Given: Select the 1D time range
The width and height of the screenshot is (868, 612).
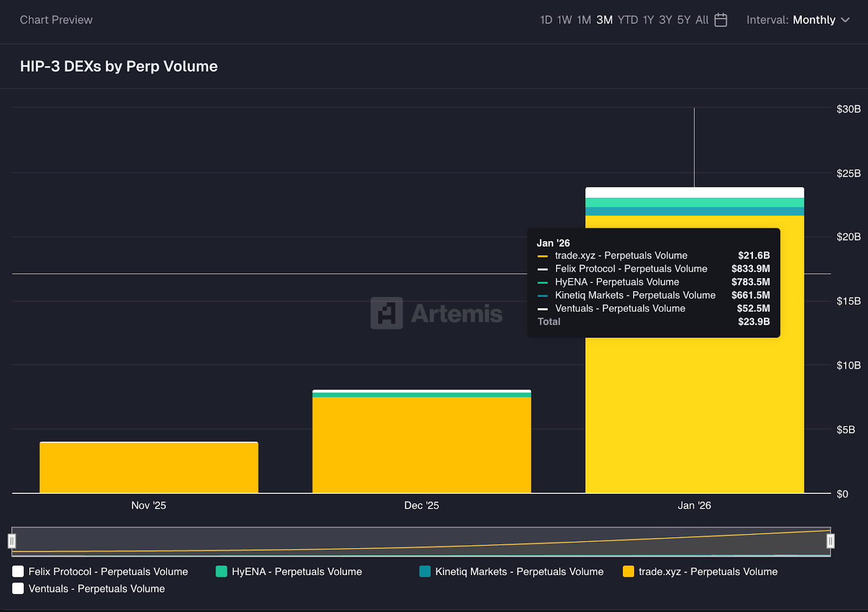Looking at the screenshot, I should point(546,20).
